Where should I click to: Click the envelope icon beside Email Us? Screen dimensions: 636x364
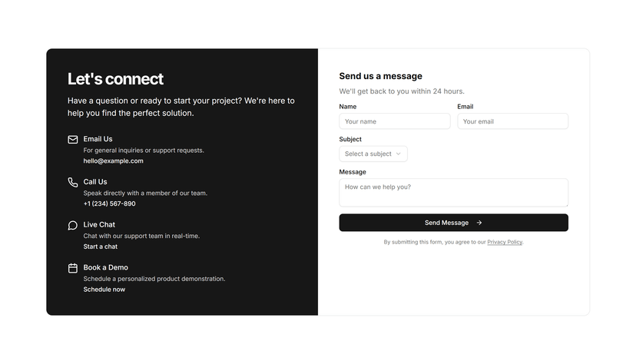73,140
